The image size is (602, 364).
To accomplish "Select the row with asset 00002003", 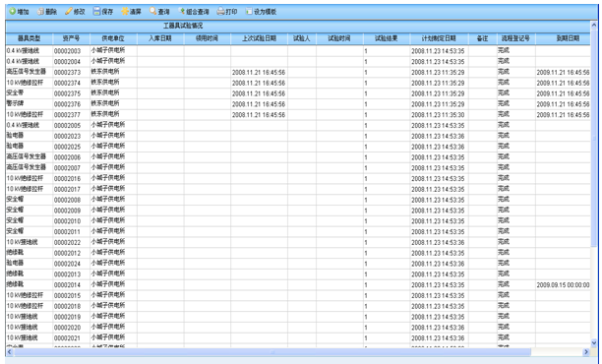I will [298, 51].
